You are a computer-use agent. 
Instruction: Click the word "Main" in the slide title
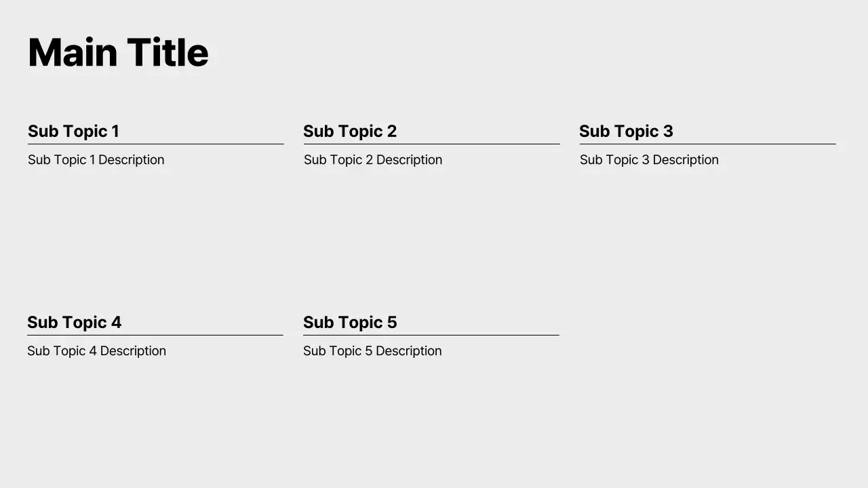(72, 53)
